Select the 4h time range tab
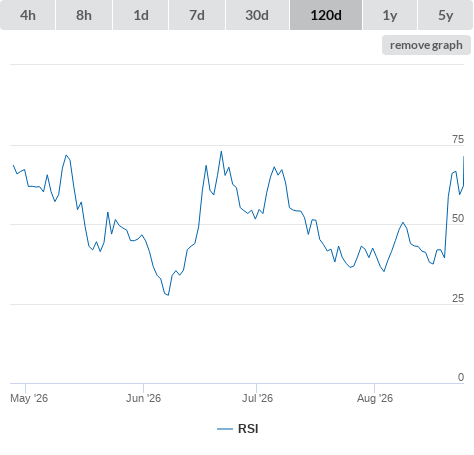The height and width of the screenshot is (455, 474). coord(28,15)
